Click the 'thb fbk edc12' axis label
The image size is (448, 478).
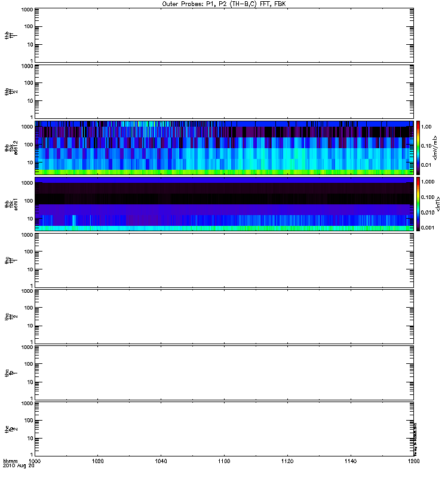click(x=11, y=148)
